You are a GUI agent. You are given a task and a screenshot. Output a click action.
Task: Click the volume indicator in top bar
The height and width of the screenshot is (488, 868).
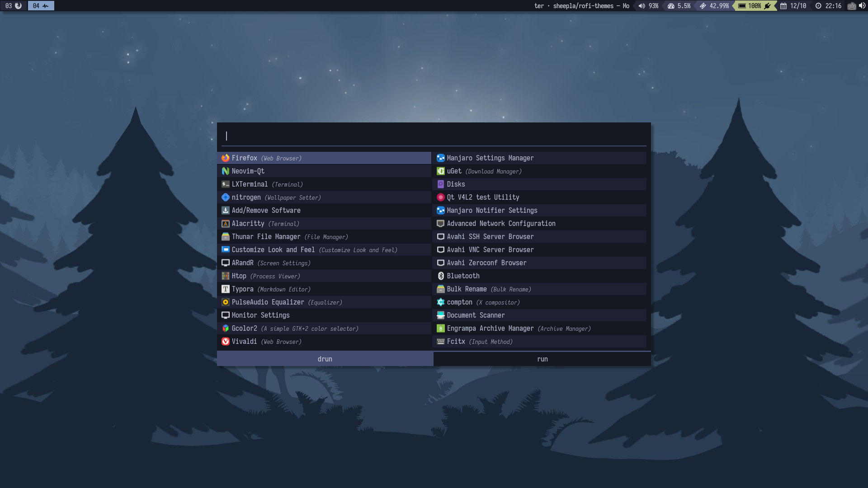click(x=648, y=6)
